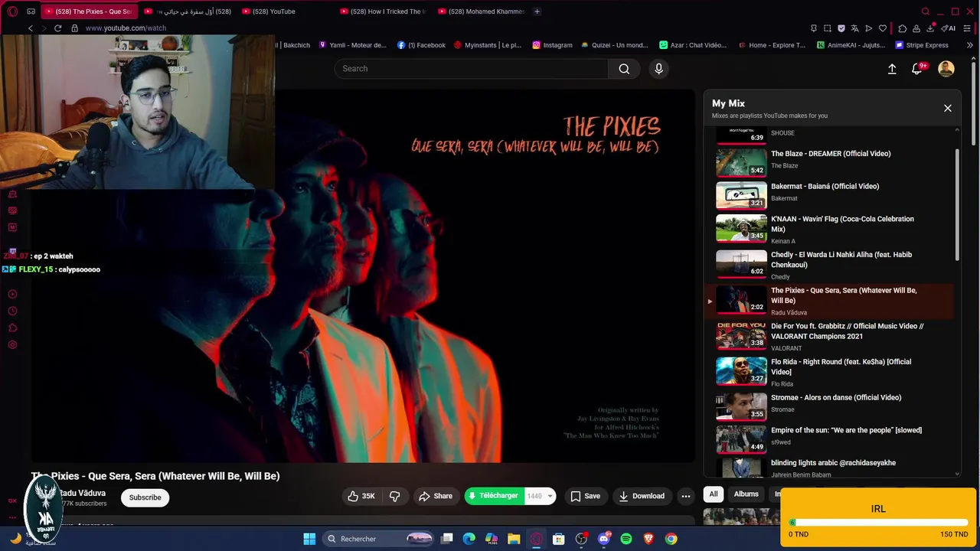Open Google Chrome from taskbar
This screenshot has width=980, height=551.
coord(671,539)
